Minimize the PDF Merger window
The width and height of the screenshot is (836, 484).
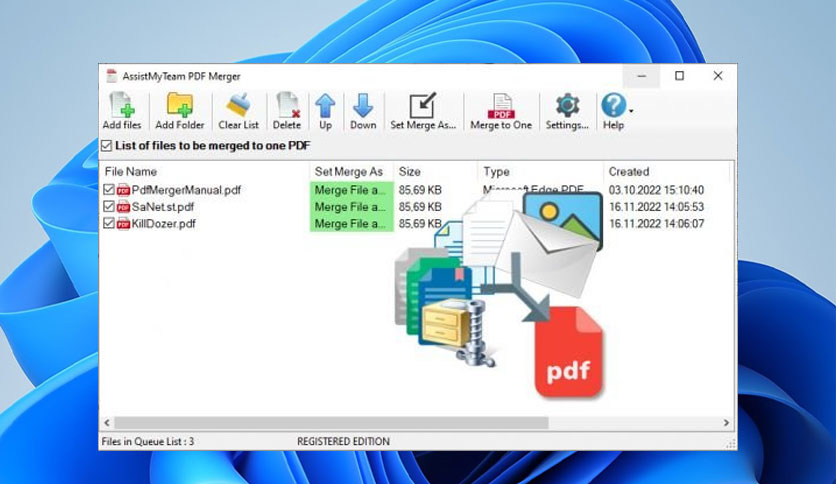(641, 76)
